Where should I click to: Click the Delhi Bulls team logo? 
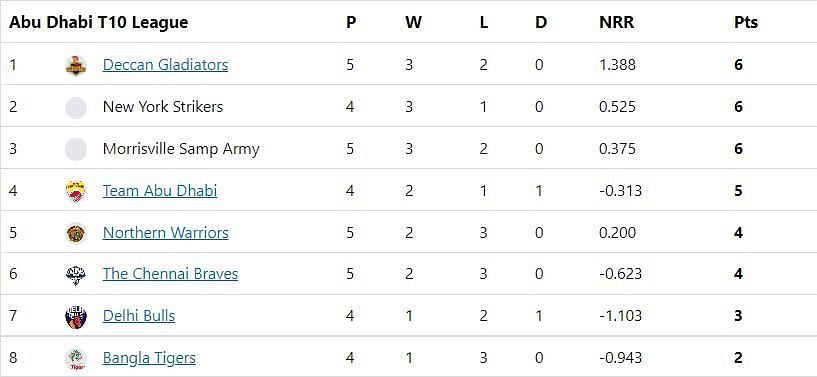tap(76, 317)
